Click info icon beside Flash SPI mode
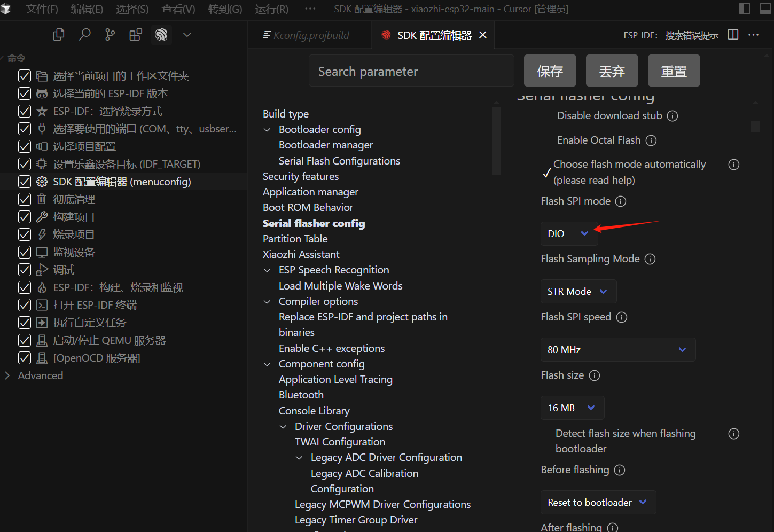The height and width of the screenshot is (532, 774). (621, 201)
